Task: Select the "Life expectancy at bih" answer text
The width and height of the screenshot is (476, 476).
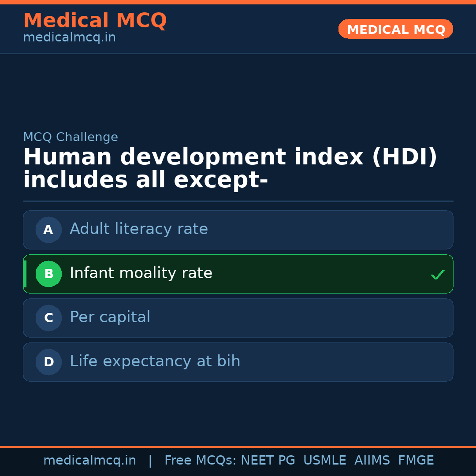Action: click(155, 361)
